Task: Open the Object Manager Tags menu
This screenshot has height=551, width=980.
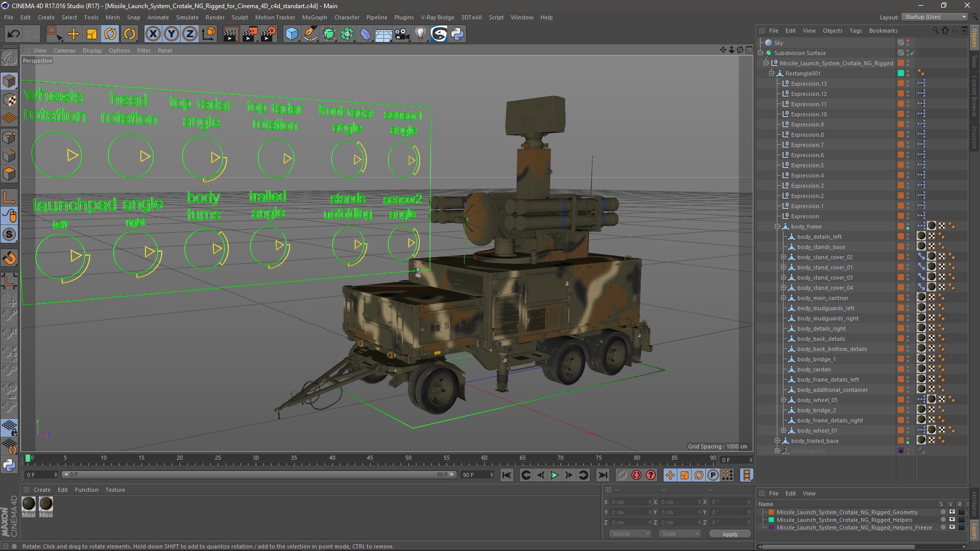Action: tap(855, 31)
